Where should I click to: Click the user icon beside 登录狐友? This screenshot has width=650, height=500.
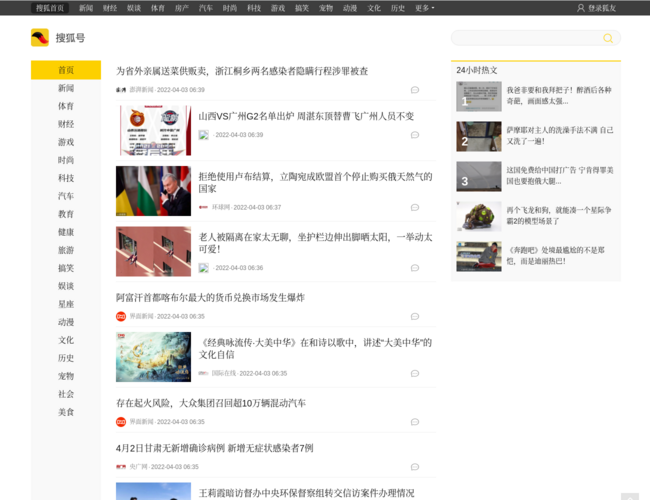click(581, 7)
